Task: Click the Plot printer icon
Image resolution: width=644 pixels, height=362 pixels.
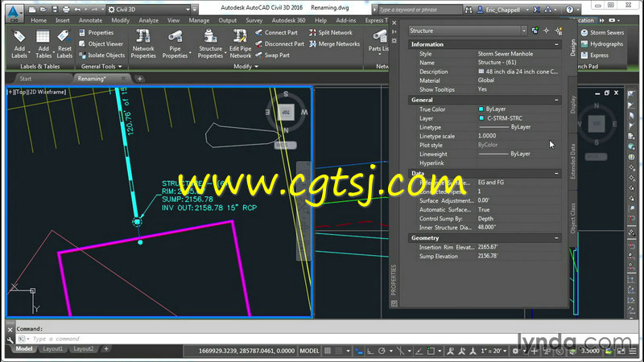Action: [66, 9]
